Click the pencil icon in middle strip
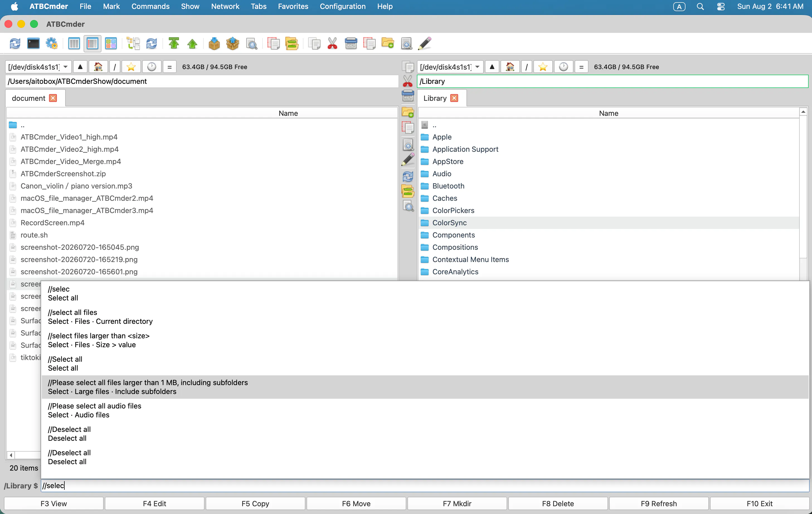 [408, 160]
